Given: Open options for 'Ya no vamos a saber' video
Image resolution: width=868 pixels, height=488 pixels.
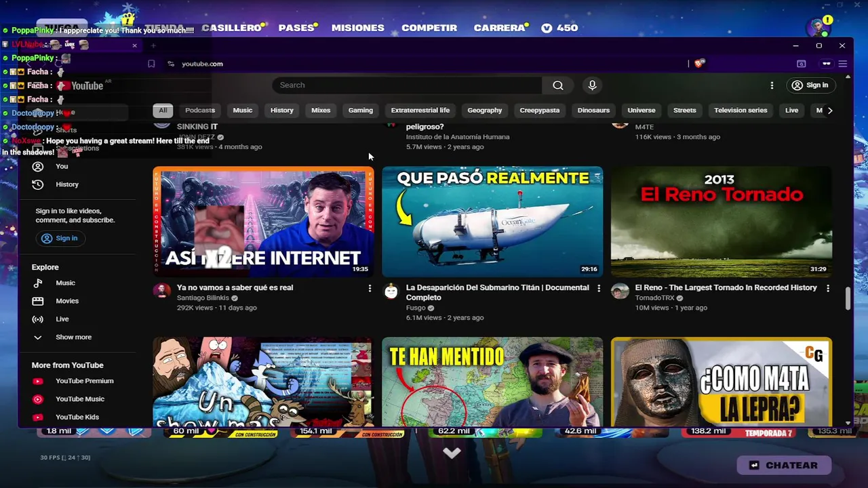Looking at the screenshot, I should [x=370, y=289].
